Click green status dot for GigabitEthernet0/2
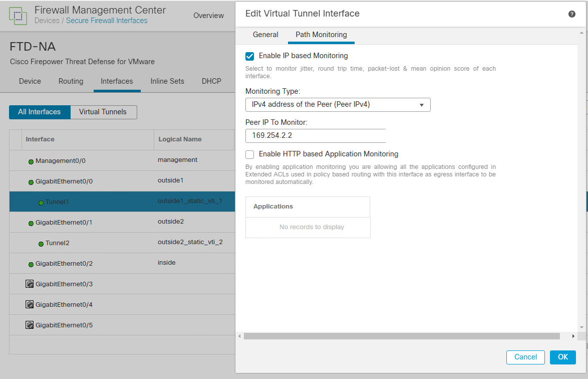This screenshot has height=379, width=588. tap(31, 265)
